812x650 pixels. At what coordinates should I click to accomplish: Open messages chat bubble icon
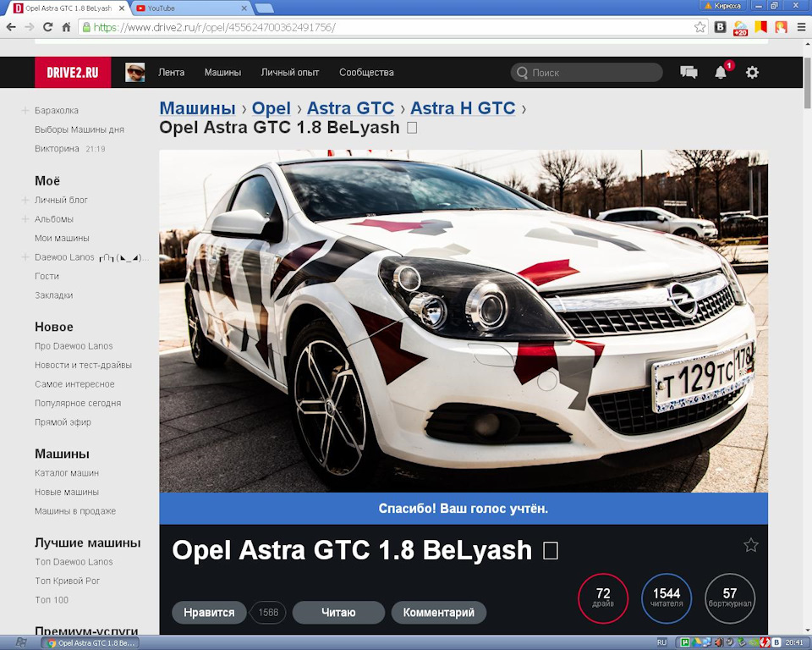coord(689,73)
